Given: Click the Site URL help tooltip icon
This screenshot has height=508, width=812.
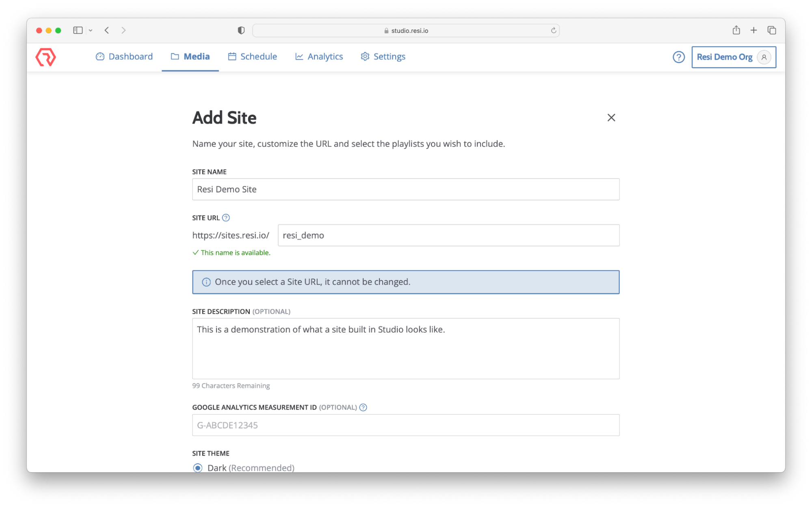Looking at the screenshot, I should click(x=227, y=217).
